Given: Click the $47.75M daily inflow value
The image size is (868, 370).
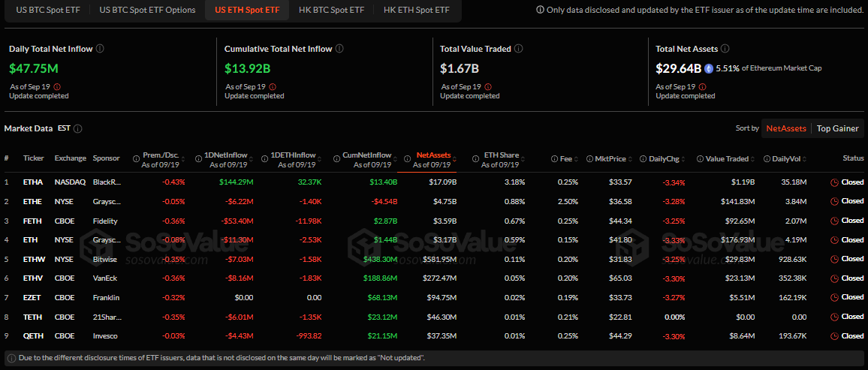Looking at the screenshot, I should point(33,68).
